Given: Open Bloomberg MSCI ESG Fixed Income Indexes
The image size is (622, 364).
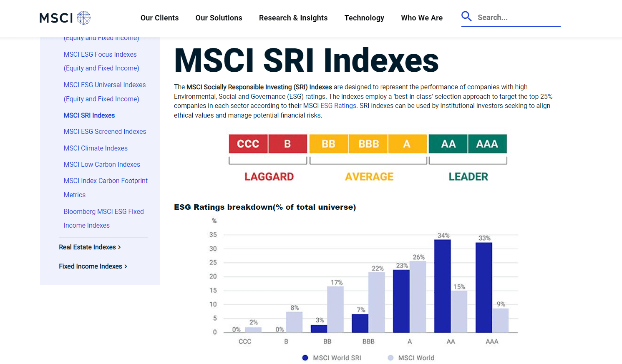Looking at the screenshot, I should [103, 218].
